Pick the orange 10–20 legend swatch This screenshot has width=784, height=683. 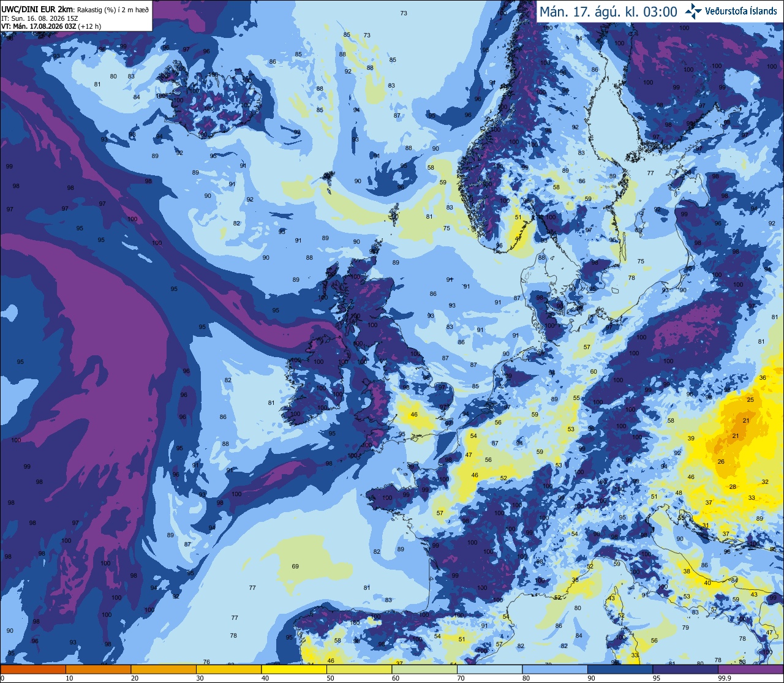[x=98, y=669]
